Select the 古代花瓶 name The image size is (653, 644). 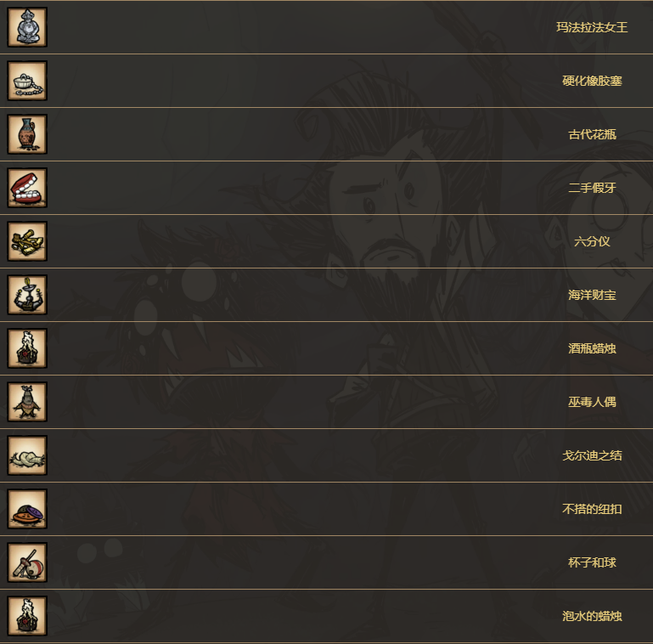tap(592, 134)
